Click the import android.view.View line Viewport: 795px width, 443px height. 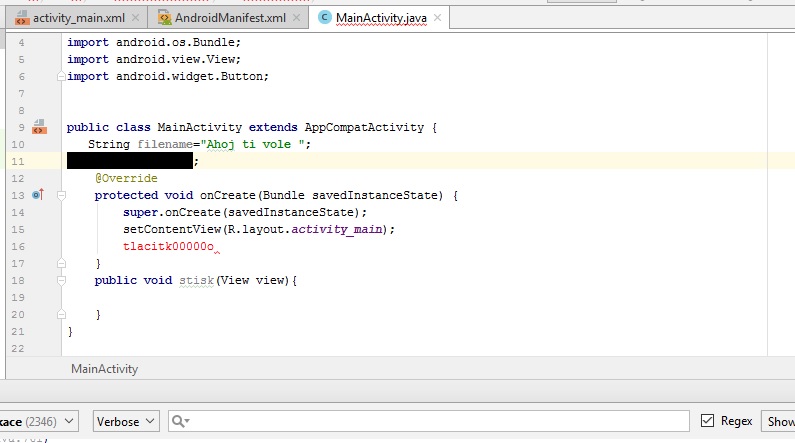(x=154, y=59)
